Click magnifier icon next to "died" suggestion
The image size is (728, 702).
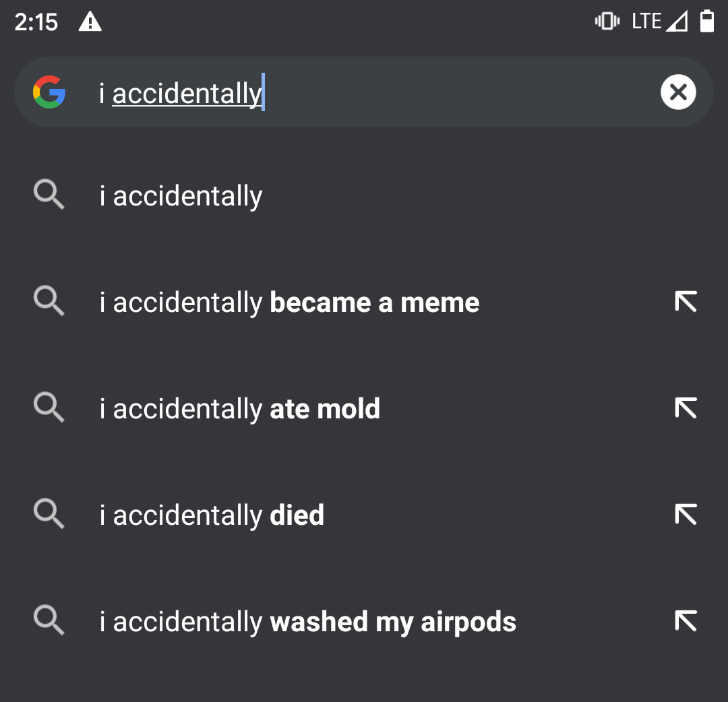point(49,513)
